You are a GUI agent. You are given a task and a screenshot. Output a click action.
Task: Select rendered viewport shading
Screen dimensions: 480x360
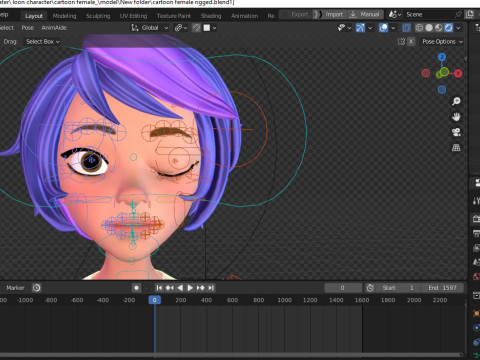[x=449, y=28]
